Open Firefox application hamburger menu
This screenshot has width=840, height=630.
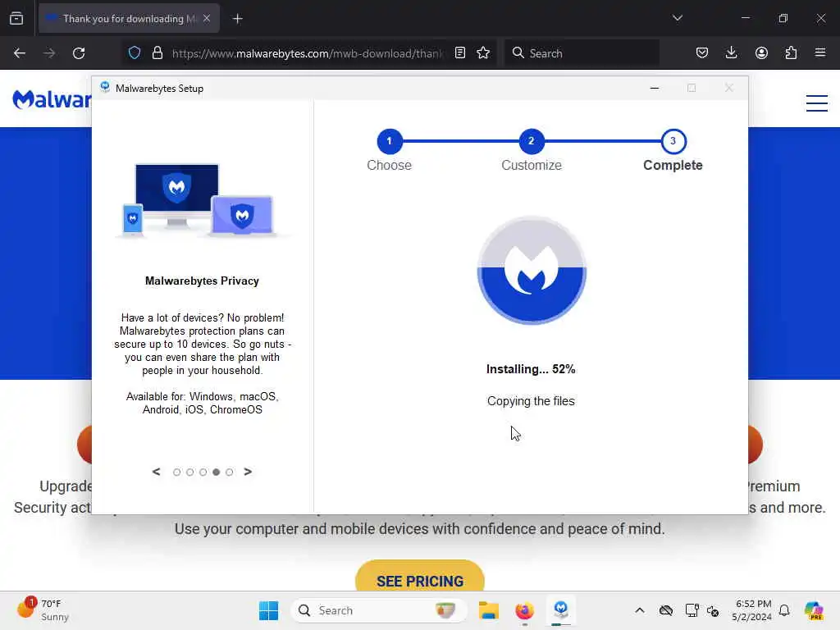[819, 52]
